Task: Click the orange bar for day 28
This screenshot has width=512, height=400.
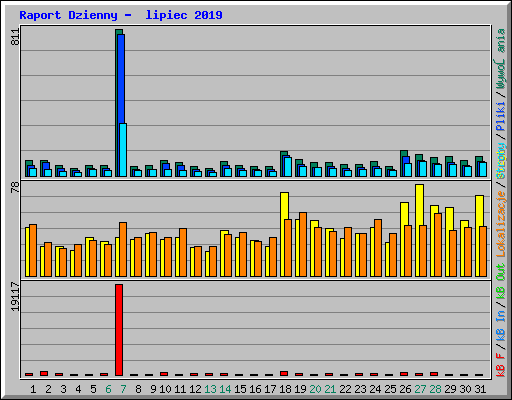Action: pos(438,245)
